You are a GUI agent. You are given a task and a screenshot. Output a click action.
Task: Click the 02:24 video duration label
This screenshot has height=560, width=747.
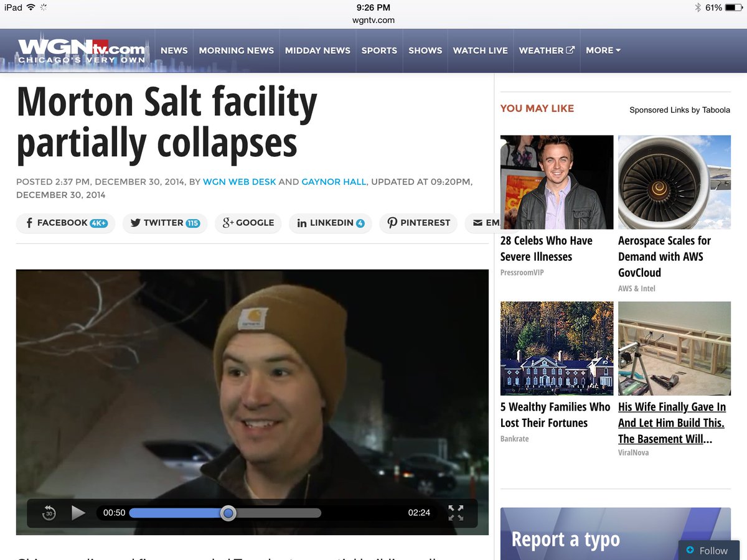(x=419, y=513)
